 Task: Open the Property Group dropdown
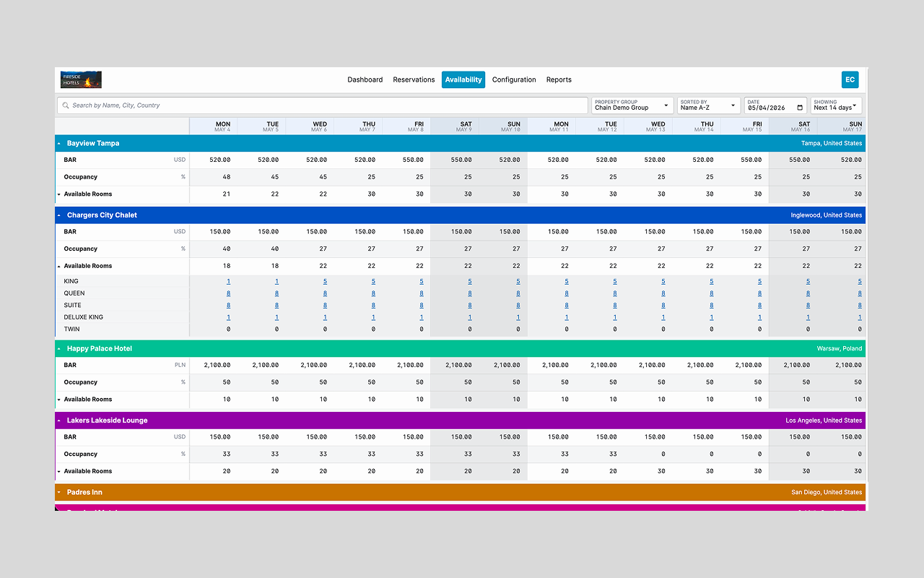[632, 105]
